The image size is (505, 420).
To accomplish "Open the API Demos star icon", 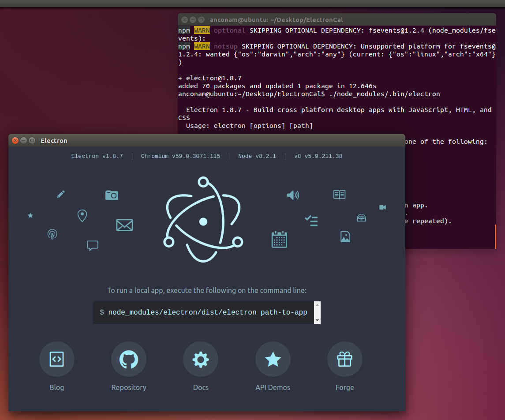I will 273,359.
